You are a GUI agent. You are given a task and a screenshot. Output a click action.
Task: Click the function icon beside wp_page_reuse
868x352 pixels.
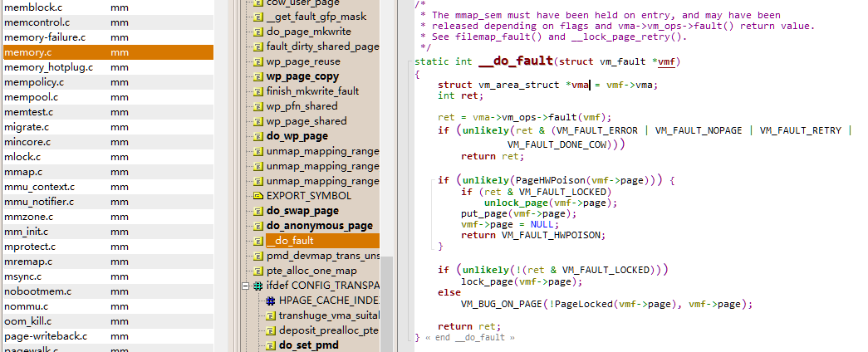(258, 61)
